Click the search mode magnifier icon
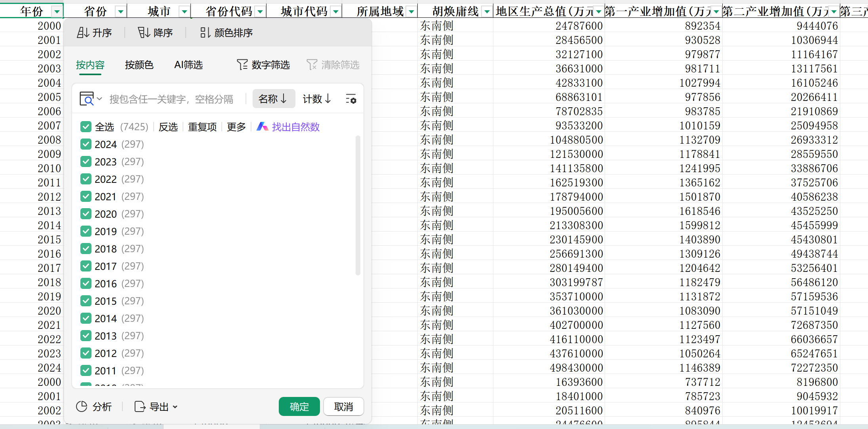 87,99
